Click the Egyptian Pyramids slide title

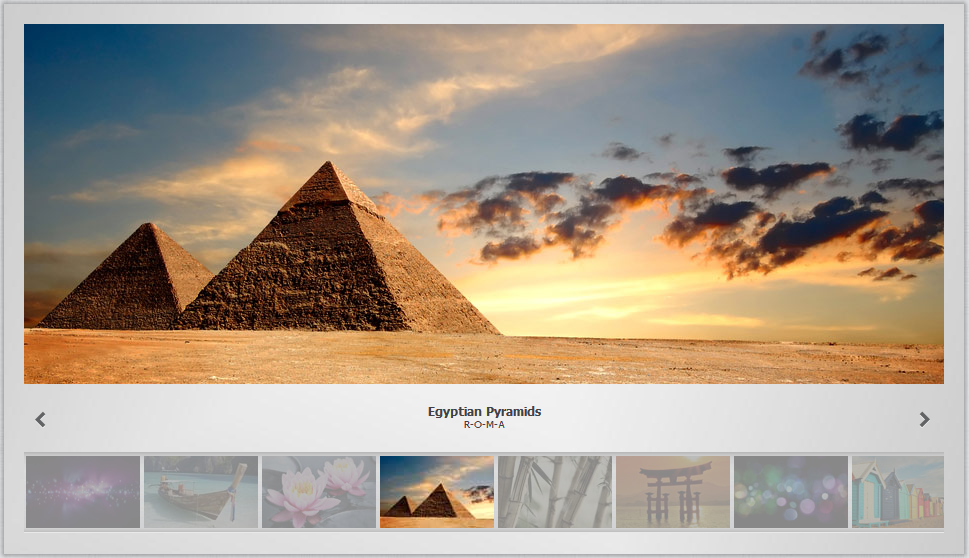coord(484,412)
